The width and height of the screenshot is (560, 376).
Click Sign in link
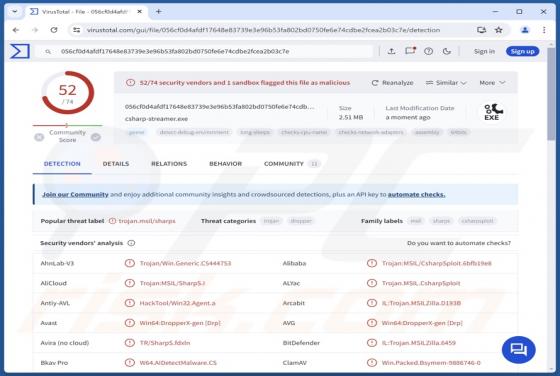484,51
